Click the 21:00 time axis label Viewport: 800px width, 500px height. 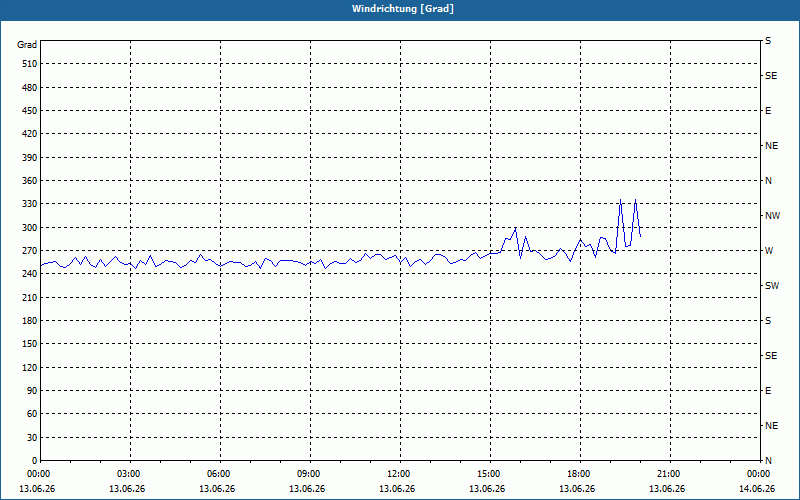click(669, 474)
